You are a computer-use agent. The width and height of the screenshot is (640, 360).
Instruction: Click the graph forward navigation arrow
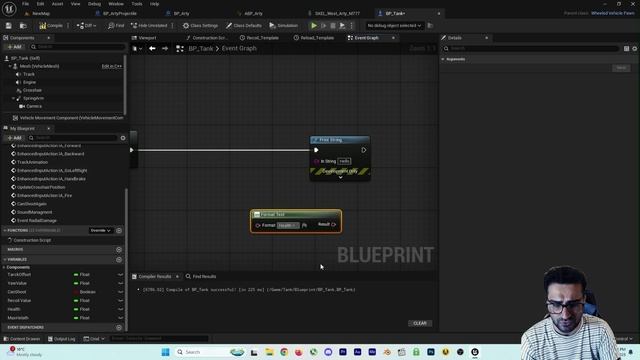(165, 49)
